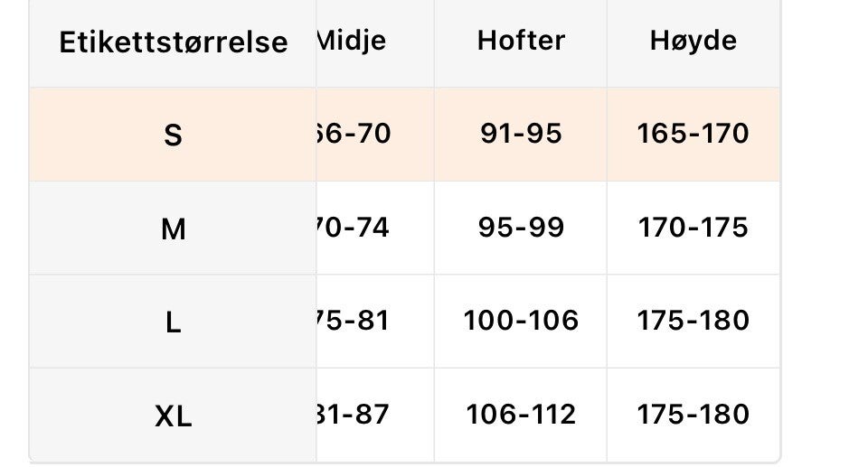Click the 175-180 height cell in L row

(x=693, y=321)
